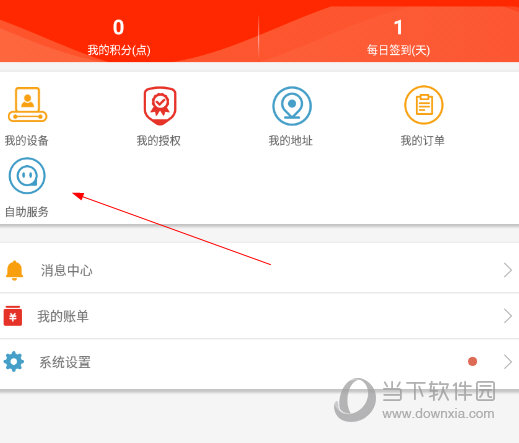Open the 我的授权 badge icon
The image size is (519, 443).
pyautogui.click(x=160, y=105)
